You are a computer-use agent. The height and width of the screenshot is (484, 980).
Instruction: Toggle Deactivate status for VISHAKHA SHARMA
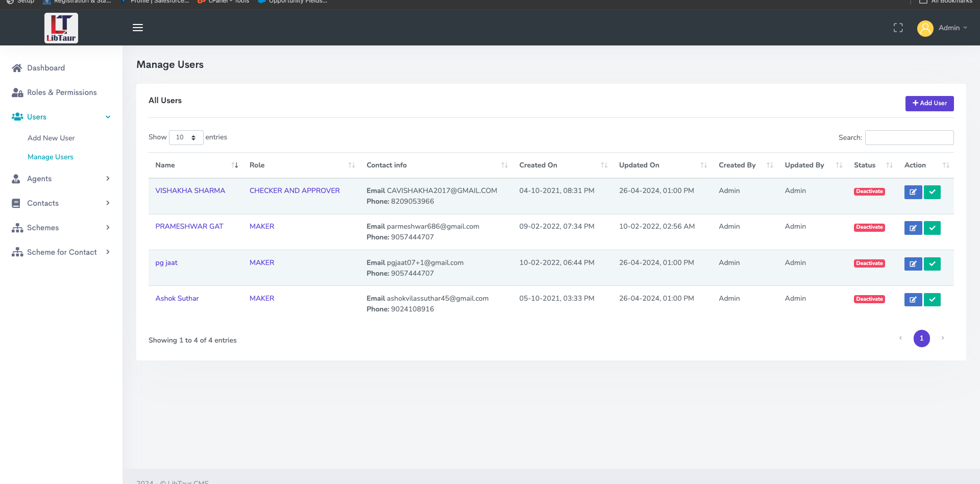click(869, 191)
